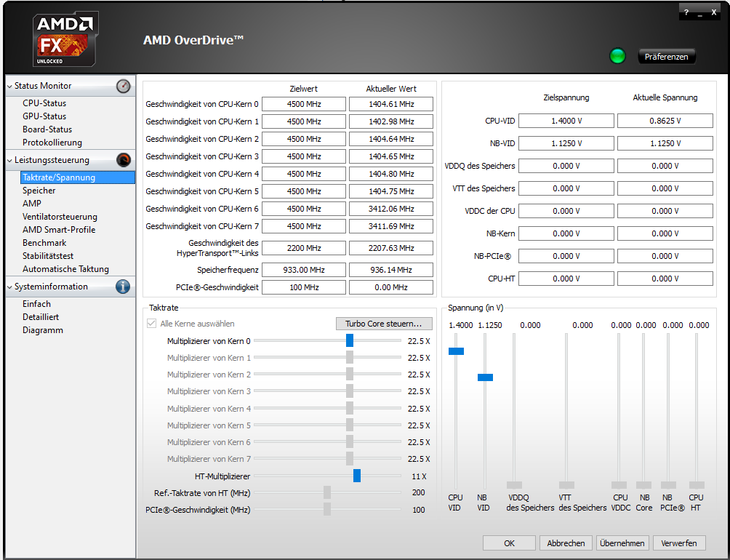Open CPU-Status page
The image size is (730, 560).
click(x=44, y=103)
